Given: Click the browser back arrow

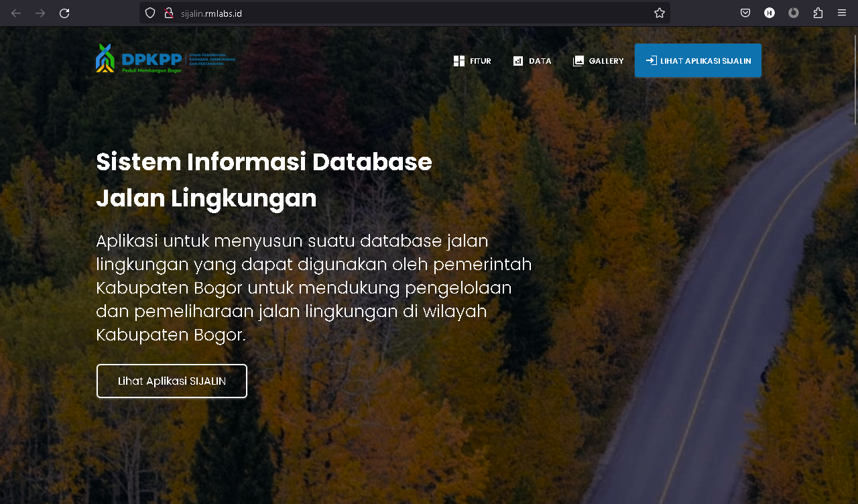Looking at the screenshot, I should tap(16, 13).
